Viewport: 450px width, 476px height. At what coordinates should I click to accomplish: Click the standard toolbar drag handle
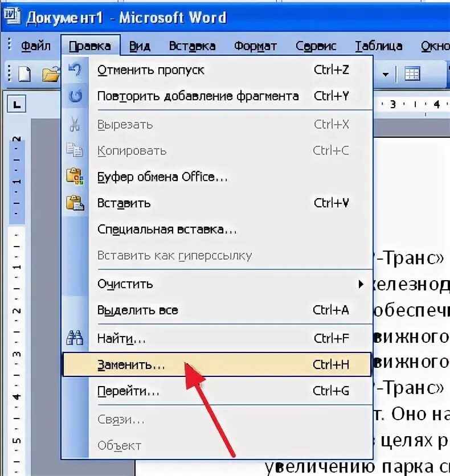[10, 73]
